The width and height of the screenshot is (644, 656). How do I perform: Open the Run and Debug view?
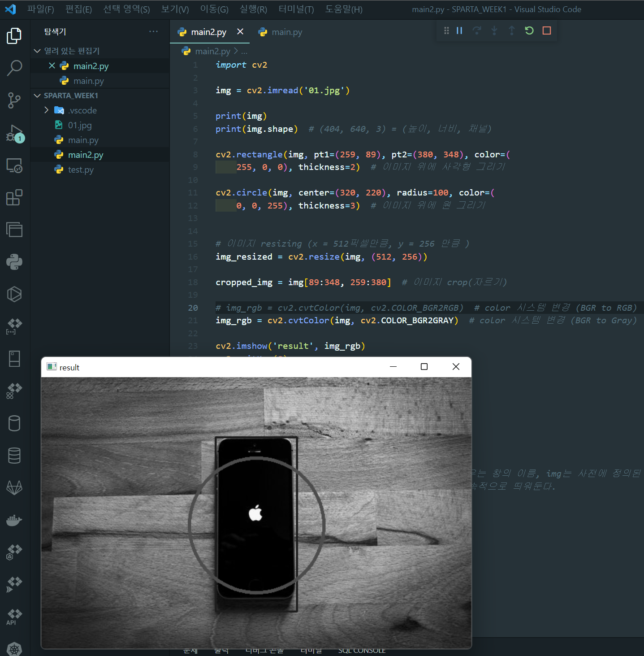pos(14,133)
